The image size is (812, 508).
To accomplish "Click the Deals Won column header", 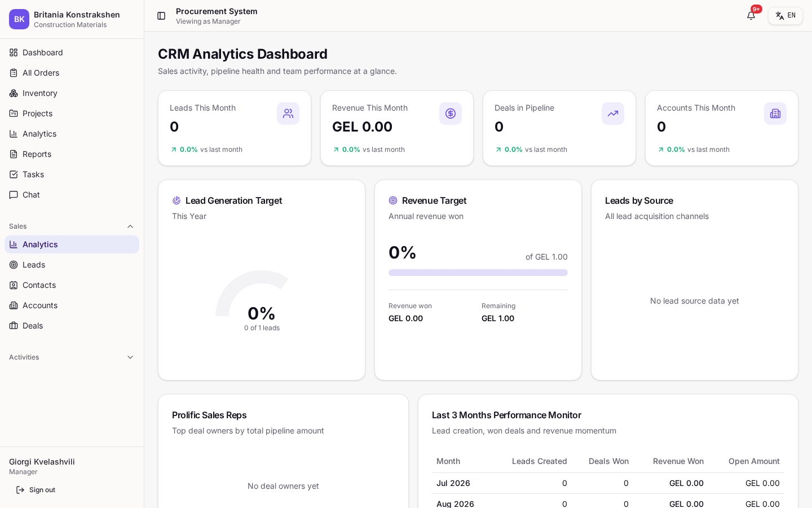I will (608, 461).
